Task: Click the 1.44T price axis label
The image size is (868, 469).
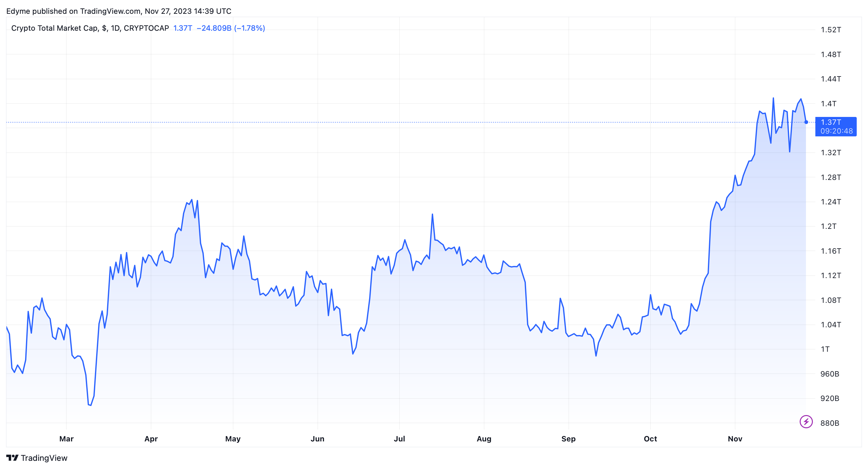Action: click(x=831, y=79)
